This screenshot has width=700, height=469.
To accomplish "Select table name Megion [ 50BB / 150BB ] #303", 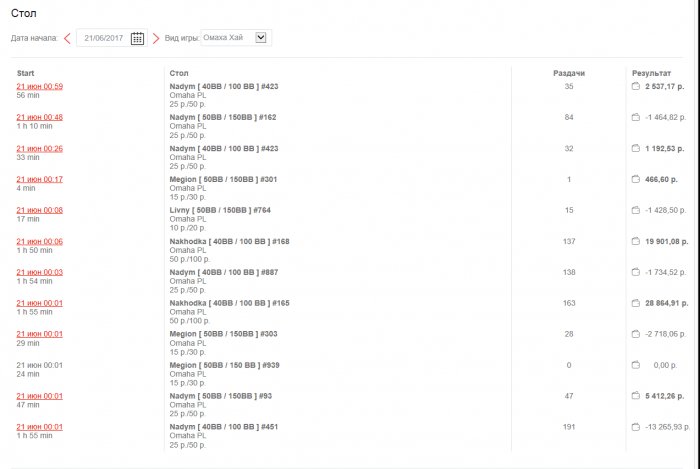I will tap(223, 334).
